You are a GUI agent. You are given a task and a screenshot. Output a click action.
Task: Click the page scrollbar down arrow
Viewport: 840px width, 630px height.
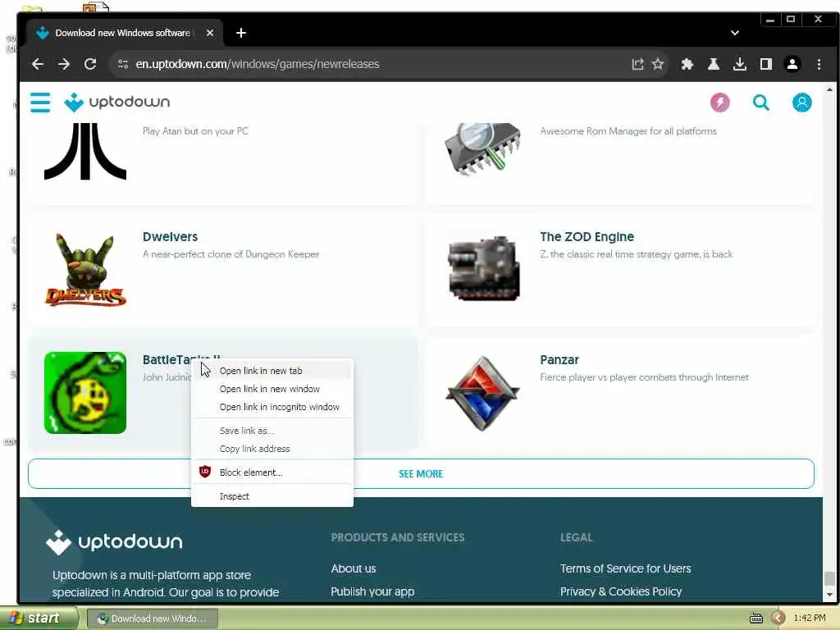829,595
